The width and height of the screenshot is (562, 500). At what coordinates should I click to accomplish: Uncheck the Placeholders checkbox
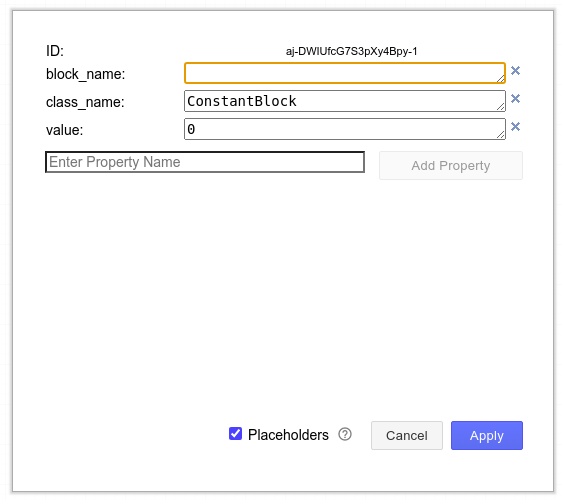click(x=235, y=434)
